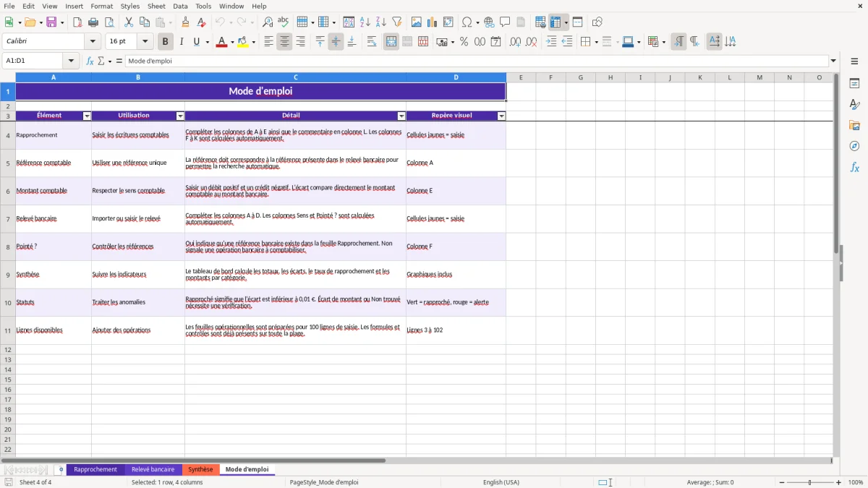The image size is (868, 488).
Task: Add a decimal place
Action: [515, 42]
